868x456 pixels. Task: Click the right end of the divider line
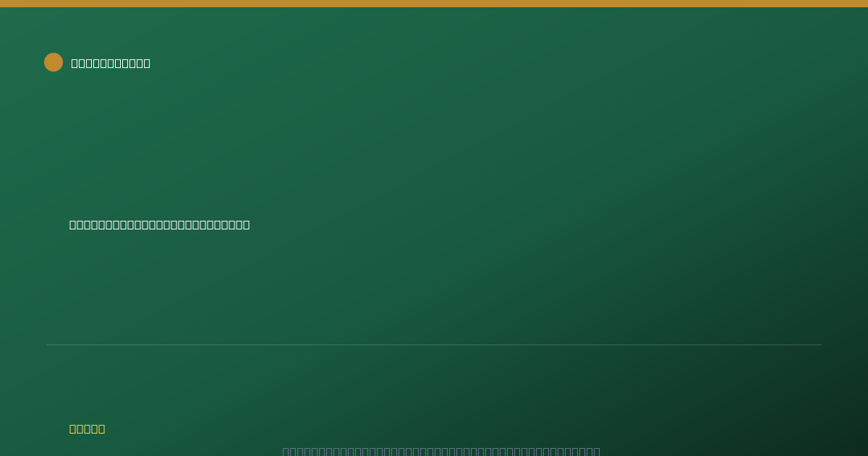coord(820,345)
